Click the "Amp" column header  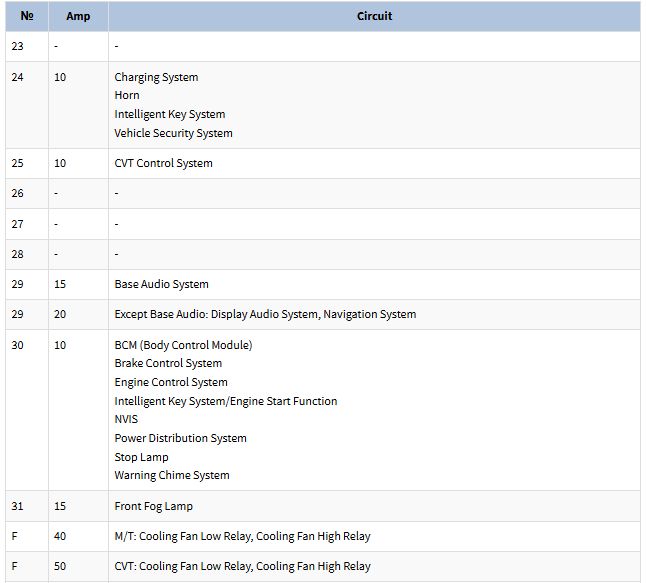78,16
